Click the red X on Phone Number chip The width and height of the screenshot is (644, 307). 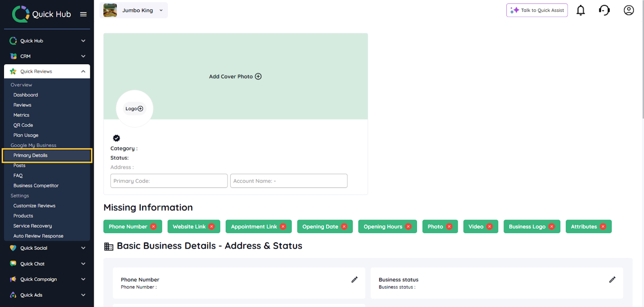(x=153, y=226)
